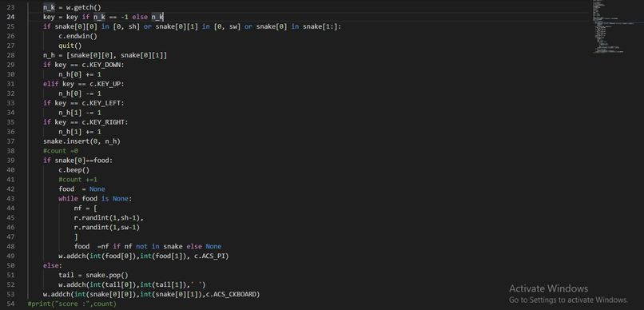Click 'c.KEY_UP' in the elif statement
This screenshot has width=644, height=310.
pyautogui.click(x=106, y=84)
